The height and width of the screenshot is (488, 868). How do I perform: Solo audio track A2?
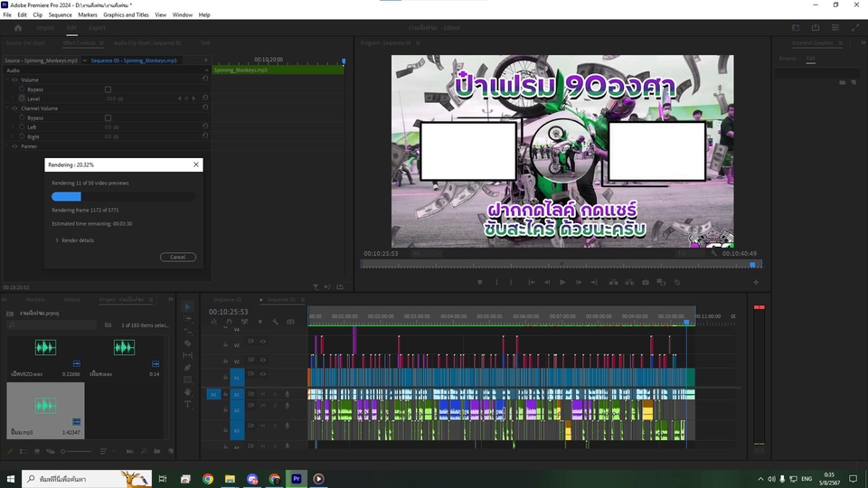275,406
